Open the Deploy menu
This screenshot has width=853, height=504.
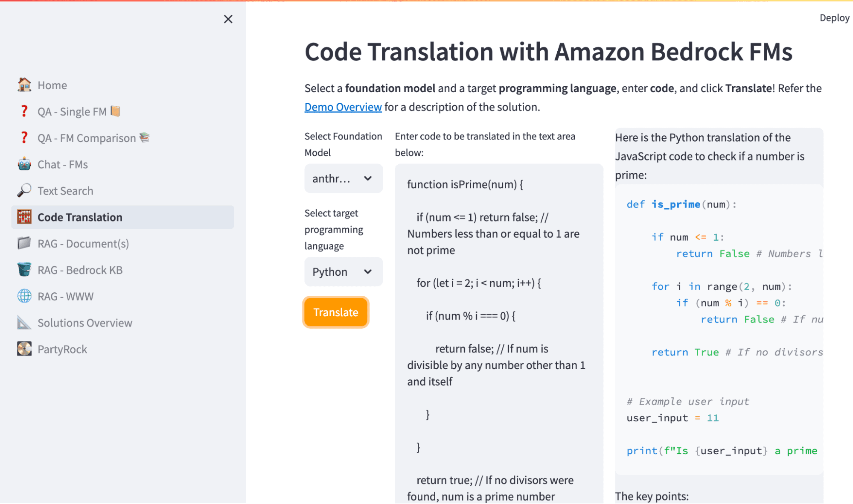tap(834, 17)
